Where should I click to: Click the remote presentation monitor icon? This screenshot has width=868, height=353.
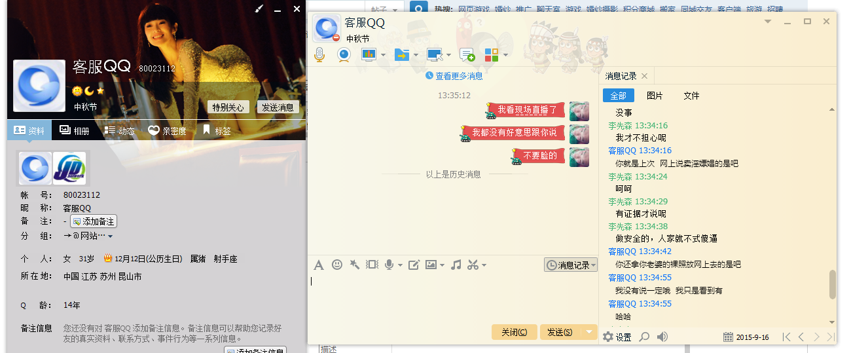[x=369, y=54]
